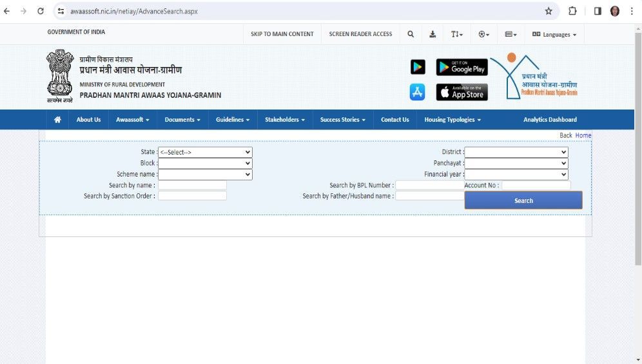Click the Home icon in navigation bar
642x364 pixels.
tap(57, 120)
